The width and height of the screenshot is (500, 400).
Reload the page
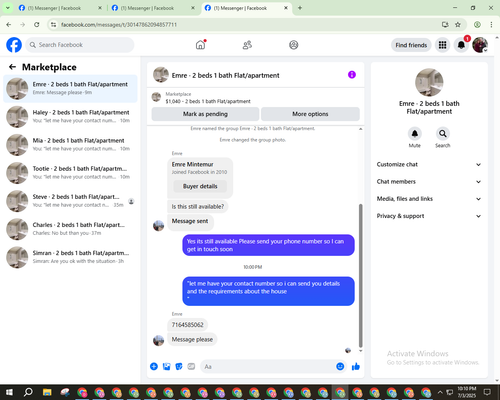click(37, 24)
